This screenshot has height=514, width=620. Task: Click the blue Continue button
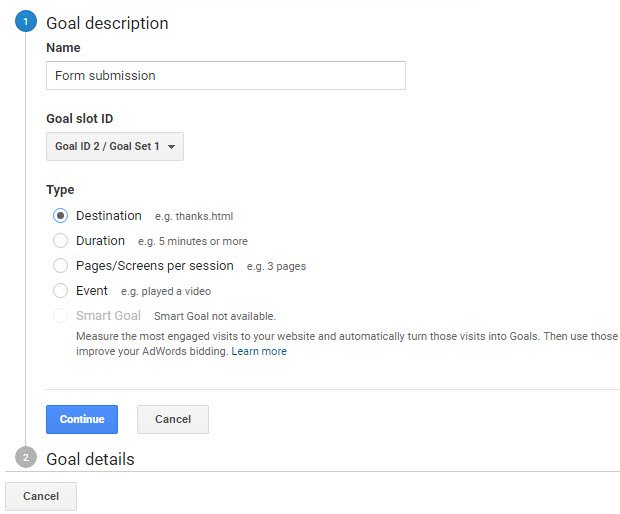(x=82, y=419)
